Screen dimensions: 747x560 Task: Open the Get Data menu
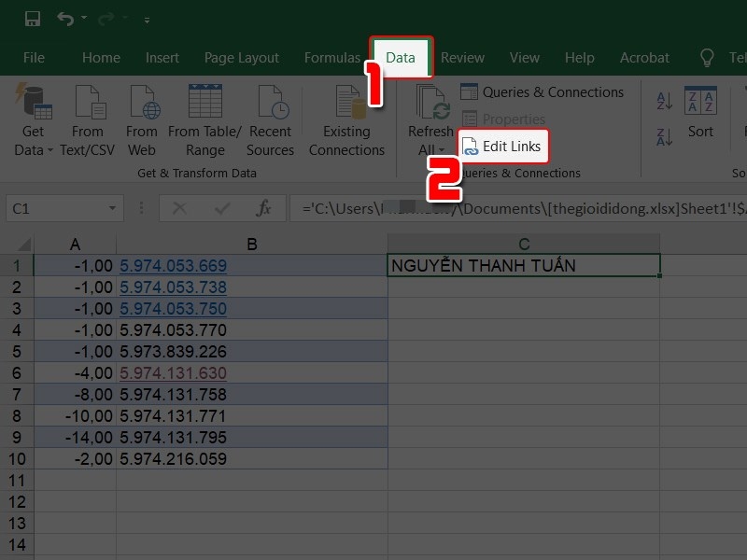33,120
